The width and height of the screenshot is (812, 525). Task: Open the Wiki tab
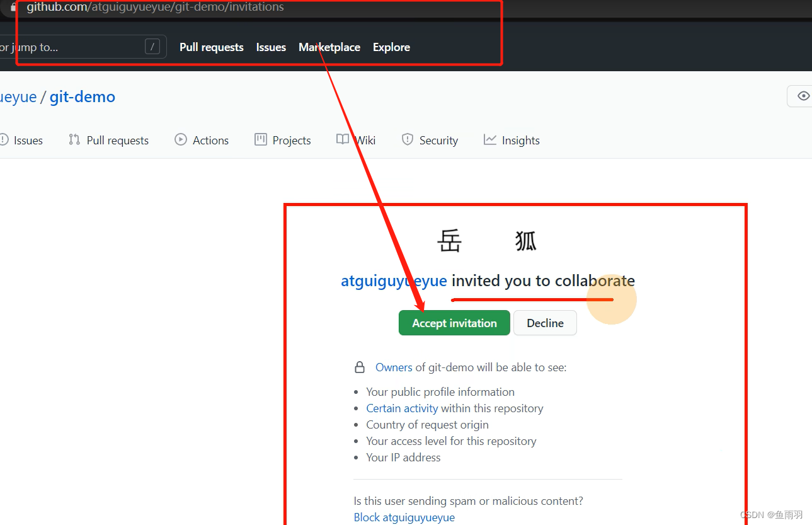pyautogui.click(x=356, y=140)
